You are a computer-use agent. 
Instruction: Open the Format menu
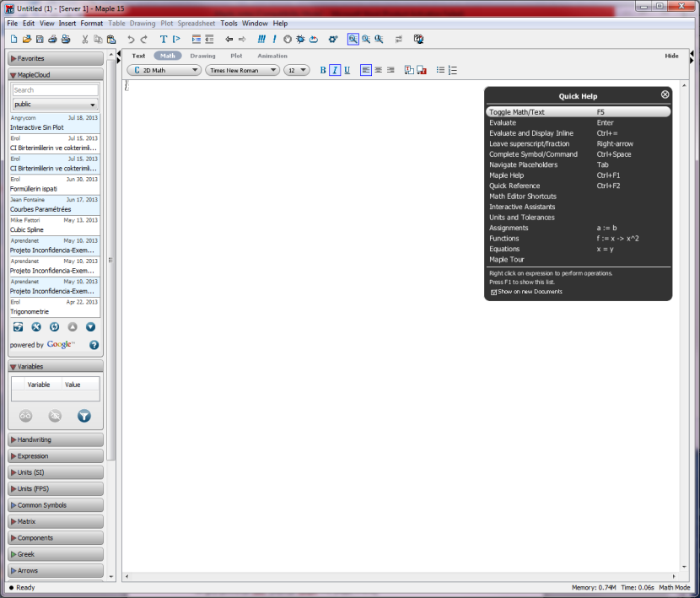(x=92, y=24)
